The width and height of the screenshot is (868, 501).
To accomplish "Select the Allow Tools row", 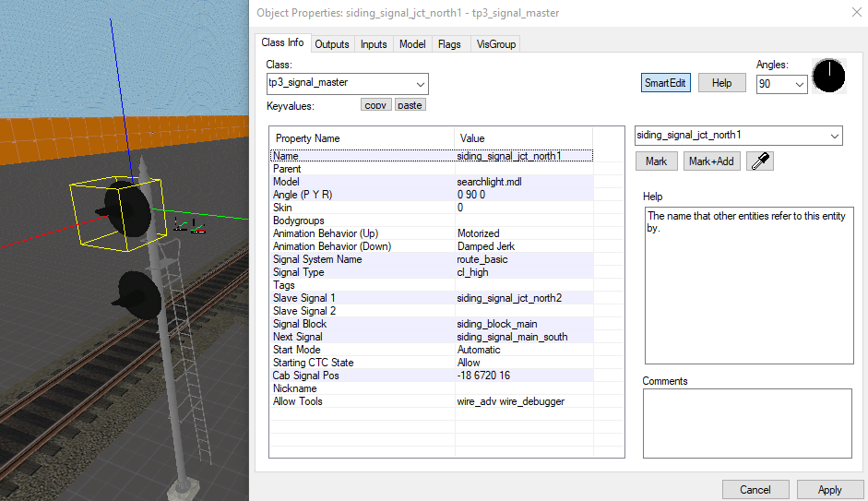I will [x=432, y=401].
